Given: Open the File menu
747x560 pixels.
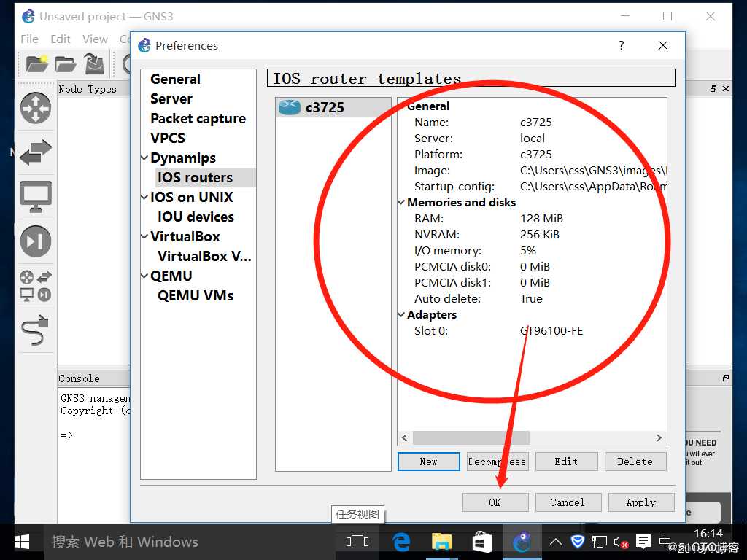Looking at the screenshot, I should [29, 39].
